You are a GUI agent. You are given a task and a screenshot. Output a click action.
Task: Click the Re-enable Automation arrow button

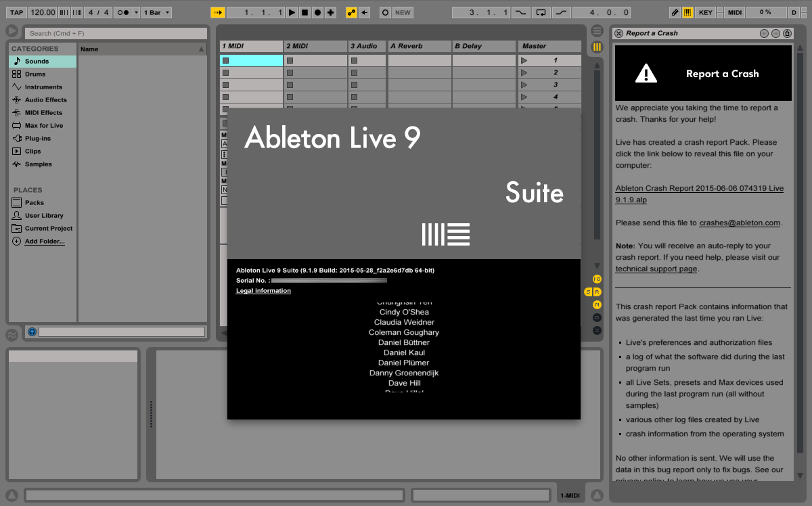365,12
